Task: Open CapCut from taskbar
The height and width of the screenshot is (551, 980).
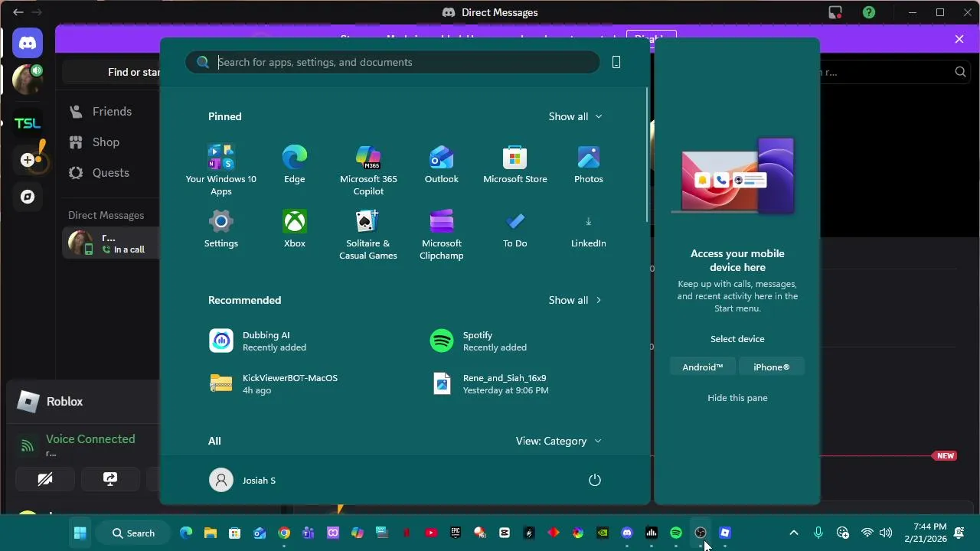Action: pos(505,533)
